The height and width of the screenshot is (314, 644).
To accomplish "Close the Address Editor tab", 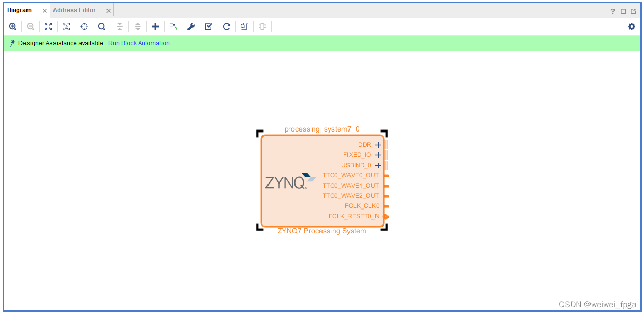I will [108, 10].
